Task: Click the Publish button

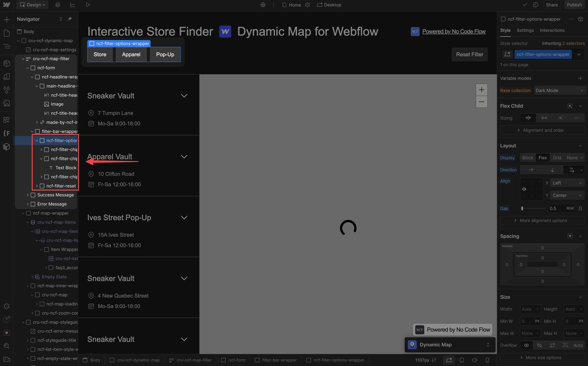Action: (x=574, y=5)
